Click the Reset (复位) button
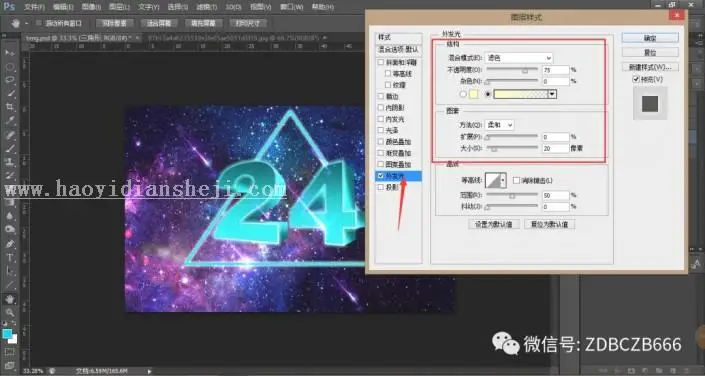 click(x=650, y=53)
